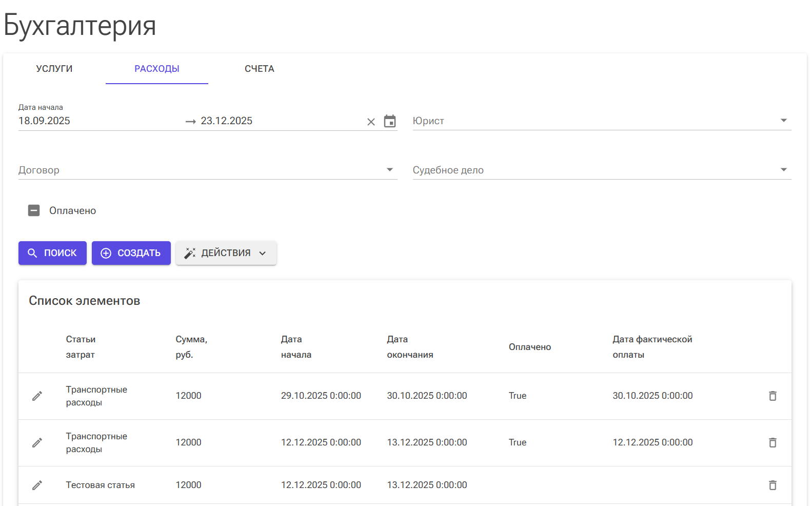Select the Расходы tab
The image size is (812, 506).
(157, 69)
